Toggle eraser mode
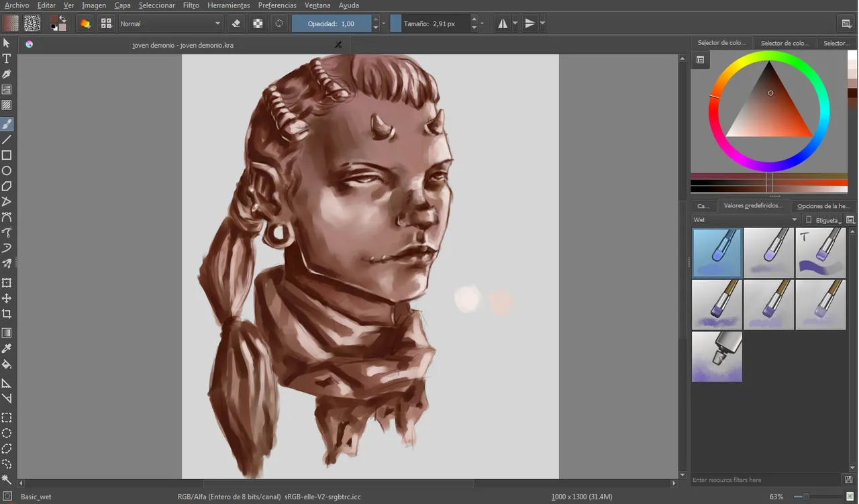The image size is (859, 504). tap(236, 23)
